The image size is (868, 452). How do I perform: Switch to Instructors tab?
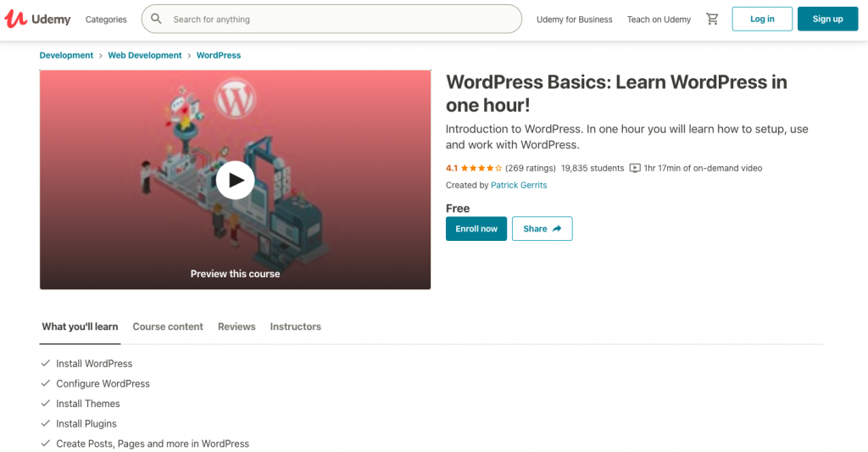[x=296, y=326]
